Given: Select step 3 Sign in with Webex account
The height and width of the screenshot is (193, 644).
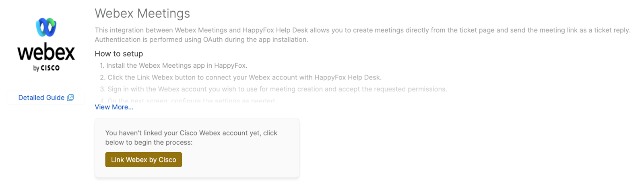Looking at the screenshot, I should (x=273, y=89).
